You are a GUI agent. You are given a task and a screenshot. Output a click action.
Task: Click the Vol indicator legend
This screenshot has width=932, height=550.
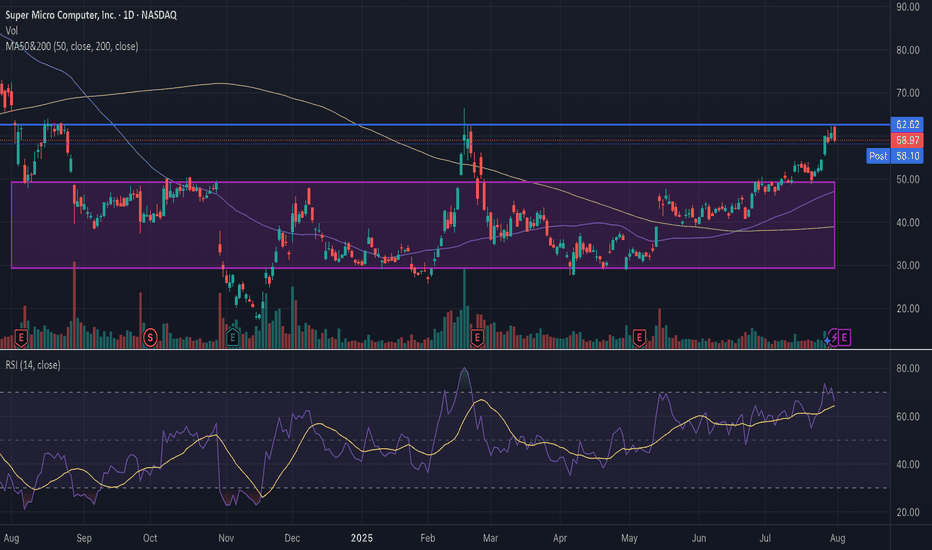click(12, 30)
